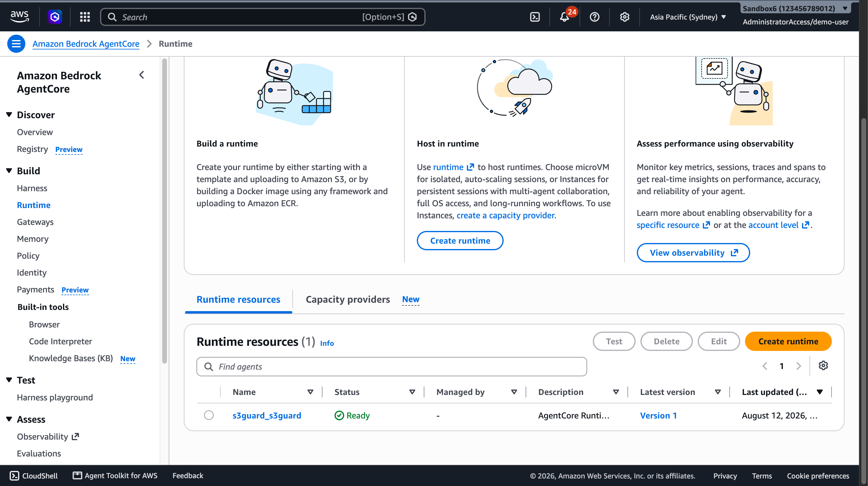Click the external icon after account level
The height and width of the screenshot is (486, 868).
click(805, 225)
